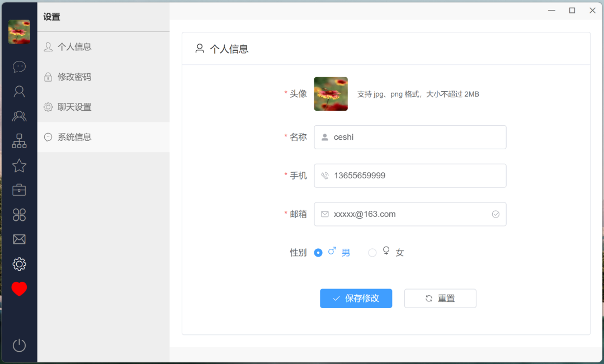Open the groups icon in sidebar

click(x=19, y=116)
